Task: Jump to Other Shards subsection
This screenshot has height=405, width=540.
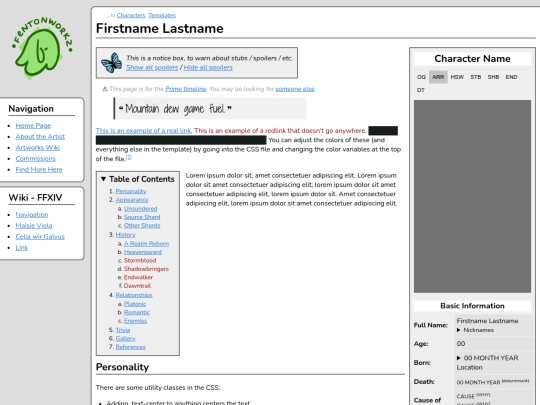Action: [x=142, y=226]
